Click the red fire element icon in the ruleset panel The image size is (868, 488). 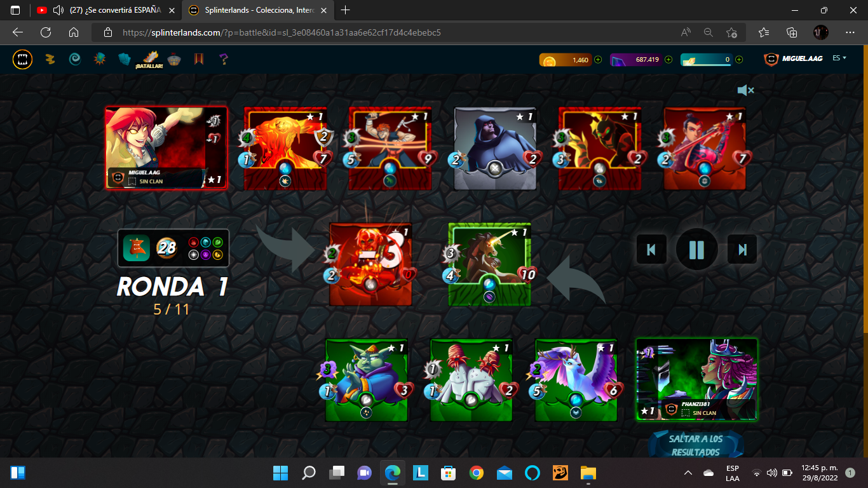tap(194, 242)
